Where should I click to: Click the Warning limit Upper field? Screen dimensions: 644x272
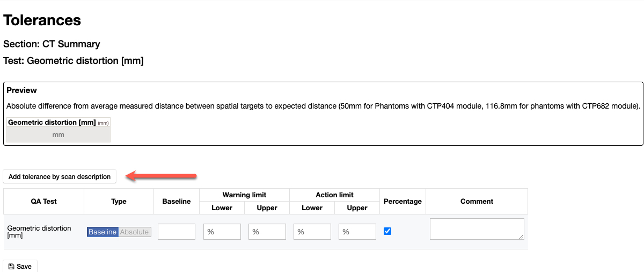point(267,232)
